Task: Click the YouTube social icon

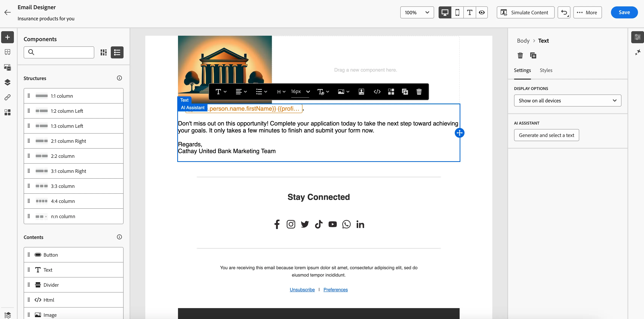Action: click(333, 224)
